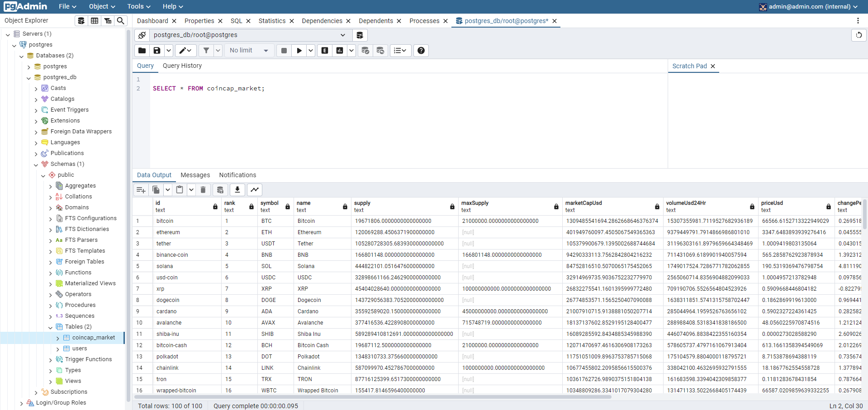Click the horizontal scrollbar below the data grid

(372, 397)
